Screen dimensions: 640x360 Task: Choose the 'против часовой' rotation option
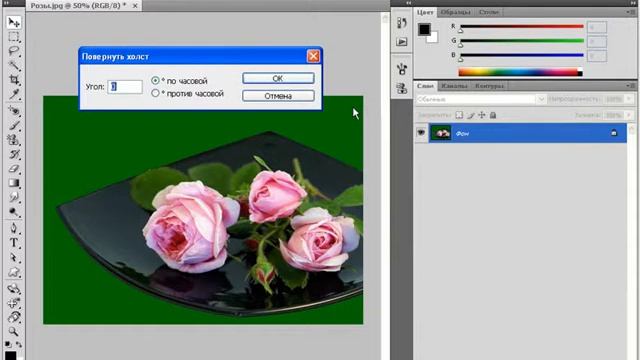click(155, 93)
